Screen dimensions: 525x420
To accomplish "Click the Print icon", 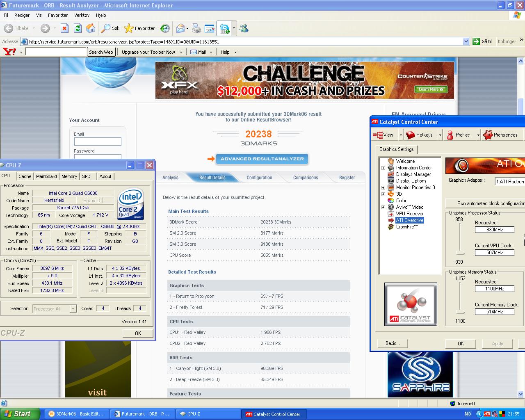I will [x=196, y=28].
